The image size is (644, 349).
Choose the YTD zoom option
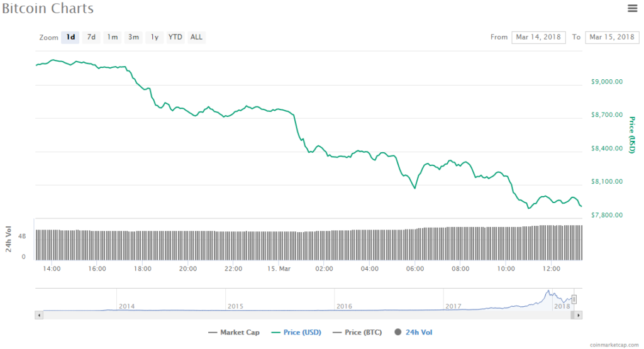(175, 37)
